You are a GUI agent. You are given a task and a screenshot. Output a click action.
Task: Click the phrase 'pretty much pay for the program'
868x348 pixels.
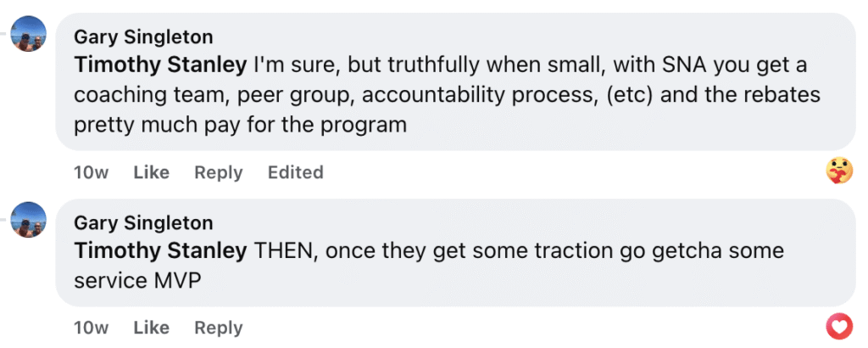click(x=241, y=125)
